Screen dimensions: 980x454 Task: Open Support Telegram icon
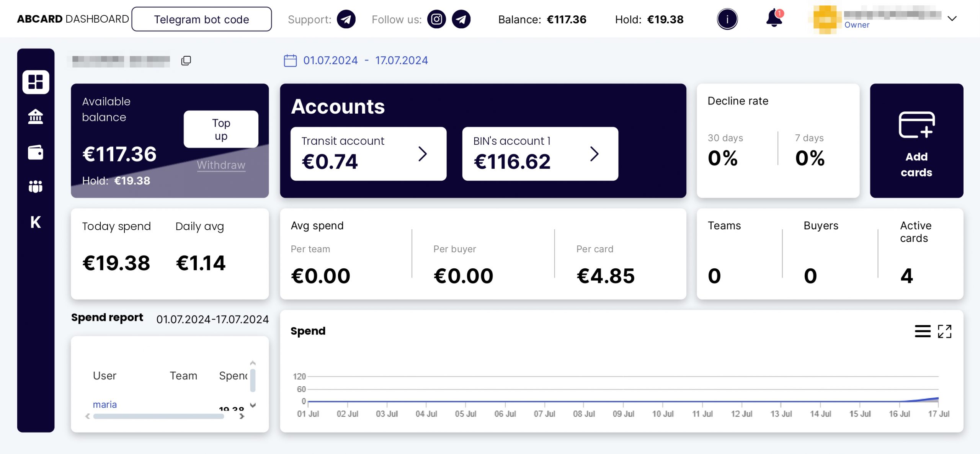346,19
